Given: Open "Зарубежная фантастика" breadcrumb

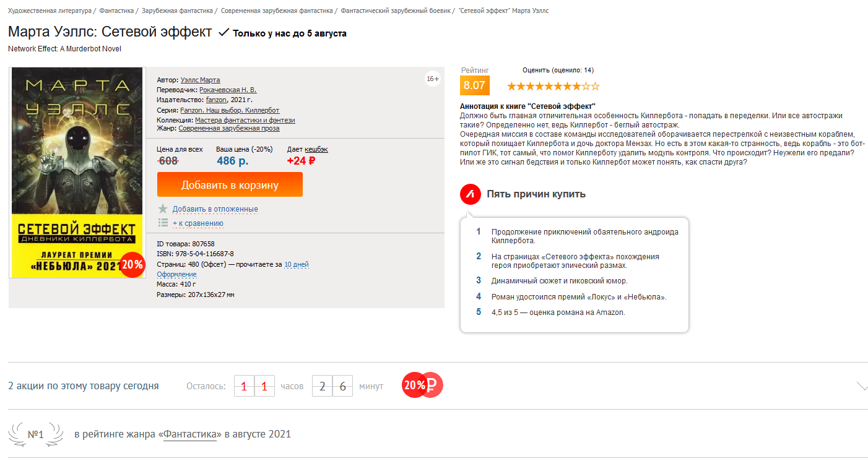Looking at the screenshot, I should click(x=176, y=11).
